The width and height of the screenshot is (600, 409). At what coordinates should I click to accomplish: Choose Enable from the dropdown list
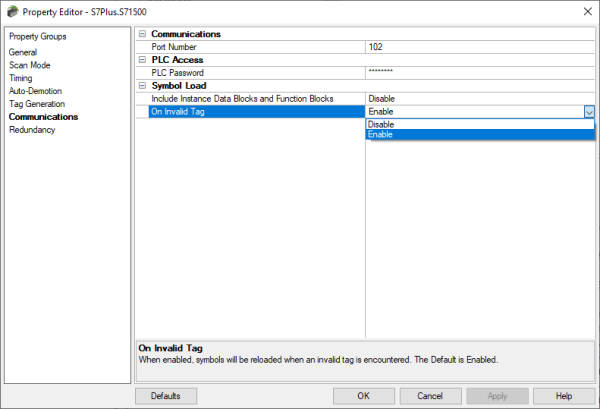pos(480,134)
